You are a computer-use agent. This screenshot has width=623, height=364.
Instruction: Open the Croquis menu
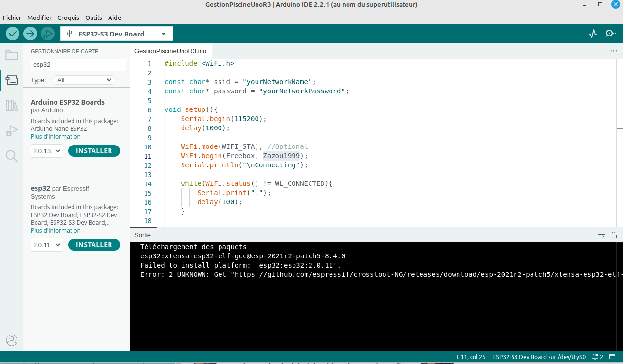coord(68,18)
